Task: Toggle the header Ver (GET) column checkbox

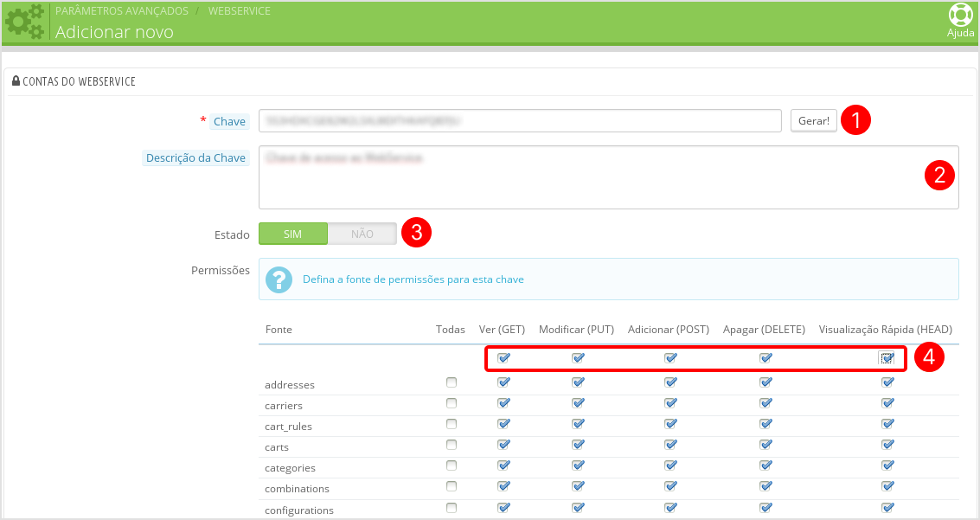Action: pos(503,358)
